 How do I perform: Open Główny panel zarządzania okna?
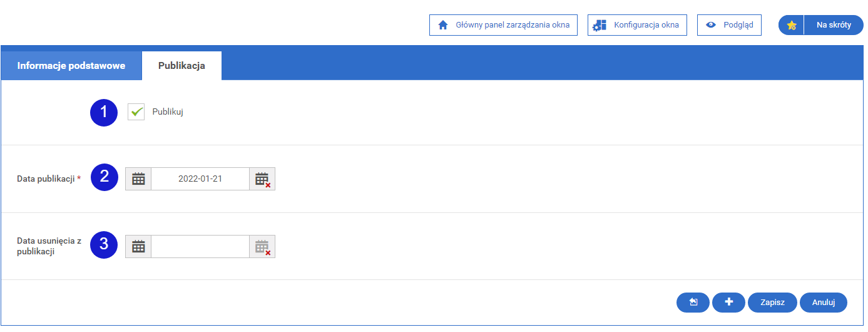503,25
